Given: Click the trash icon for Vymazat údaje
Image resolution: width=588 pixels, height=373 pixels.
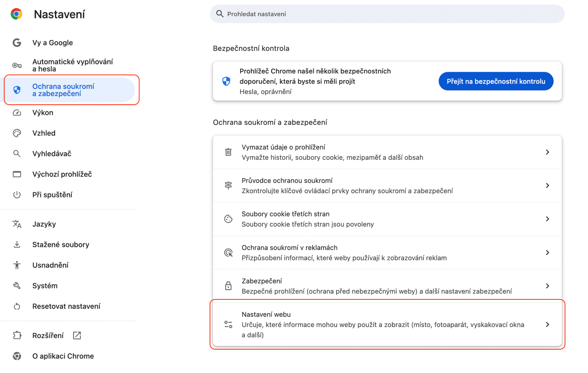Looking at the screenshot, I should 228,152.
